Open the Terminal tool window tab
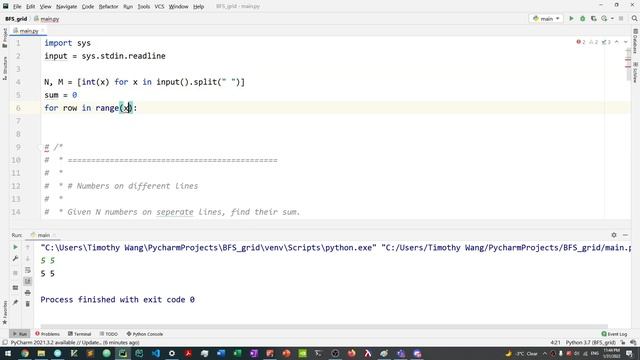The height and width of the screenshot is (360, 640). coord(80,334)
